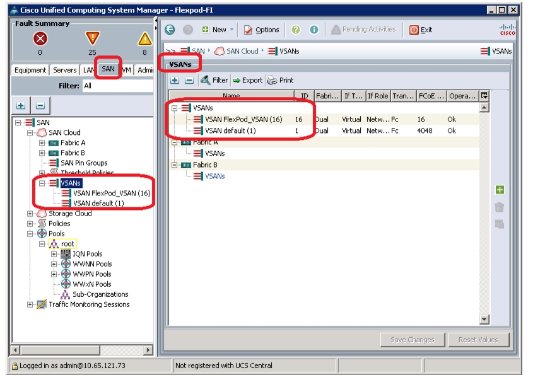The height and width of the screenshot is (392, 545).
Task: Open the table column chooser icon
Action: pyautogui.click(x=484, y=96)
